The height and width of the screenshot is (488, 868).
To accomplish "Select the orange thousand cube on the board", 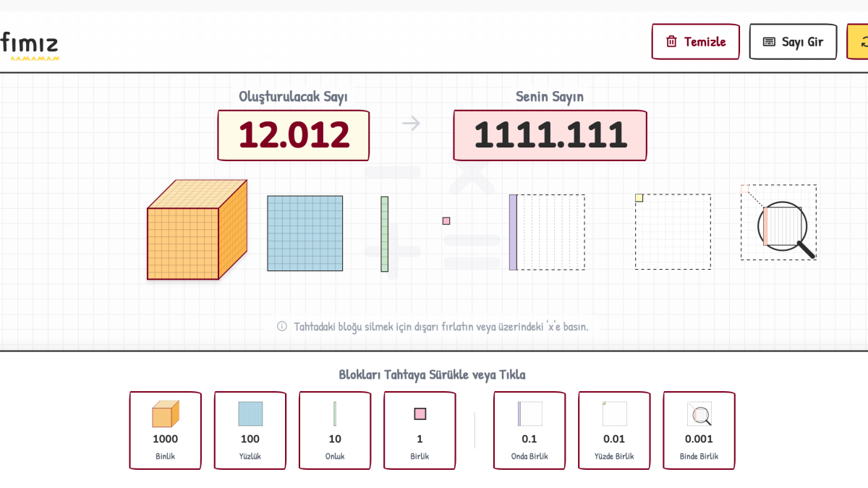I will click(197, 230).
